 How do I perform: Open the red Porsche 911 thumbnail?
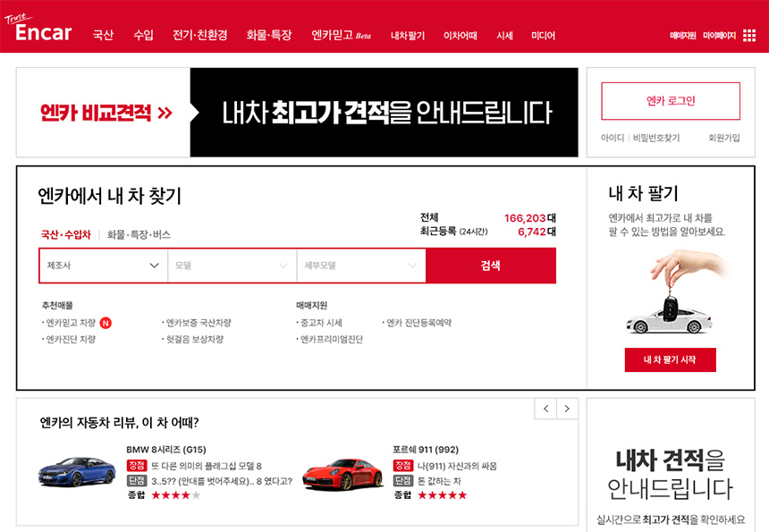(342, 474)
